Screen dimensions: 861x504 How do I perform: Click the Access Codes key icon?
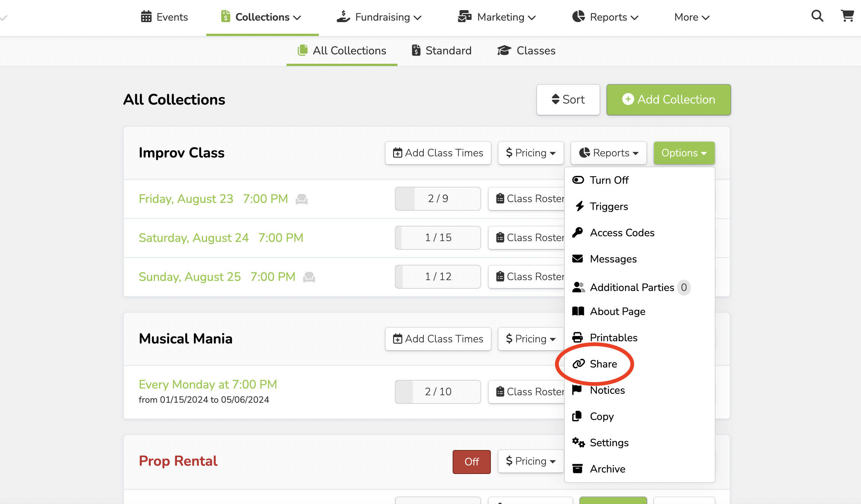point(578,232)
